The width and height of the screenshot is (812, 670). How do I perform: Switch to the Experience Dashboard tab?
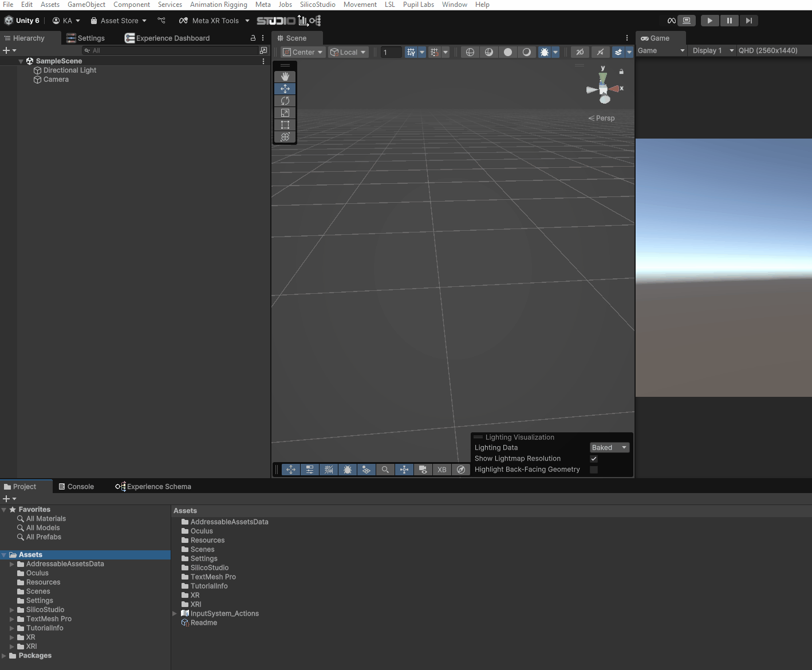coord(167,38)
